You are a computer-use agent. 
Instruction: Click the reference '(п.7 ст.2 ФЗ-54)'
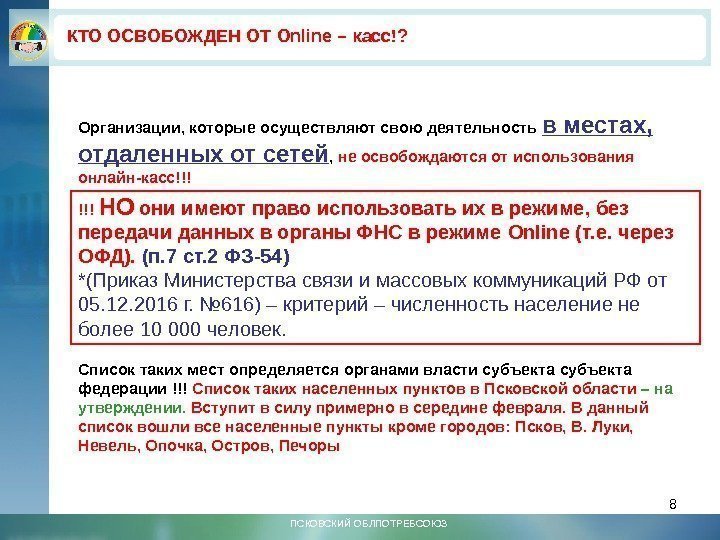[x=216, y=256]
